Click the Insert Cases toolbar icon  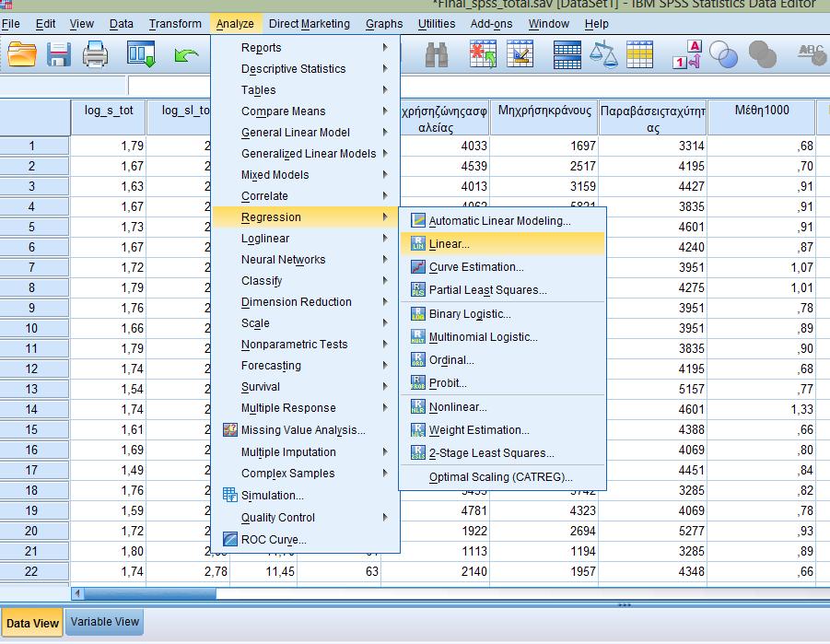(x=483, y=54)
